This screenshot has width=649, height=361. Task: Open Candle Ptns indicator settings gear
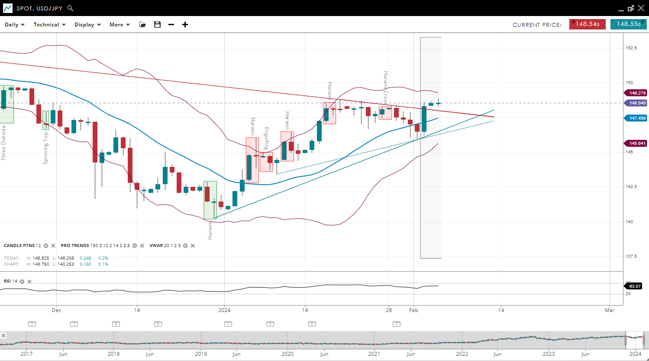pos(46,246)
